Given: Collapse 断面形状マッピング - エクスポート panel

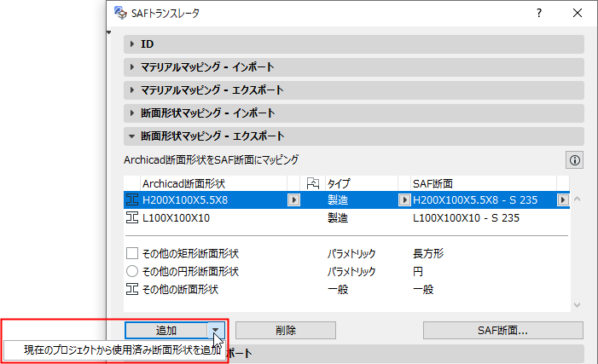Looking at the screenshot, I should click(x=354, y=136).
